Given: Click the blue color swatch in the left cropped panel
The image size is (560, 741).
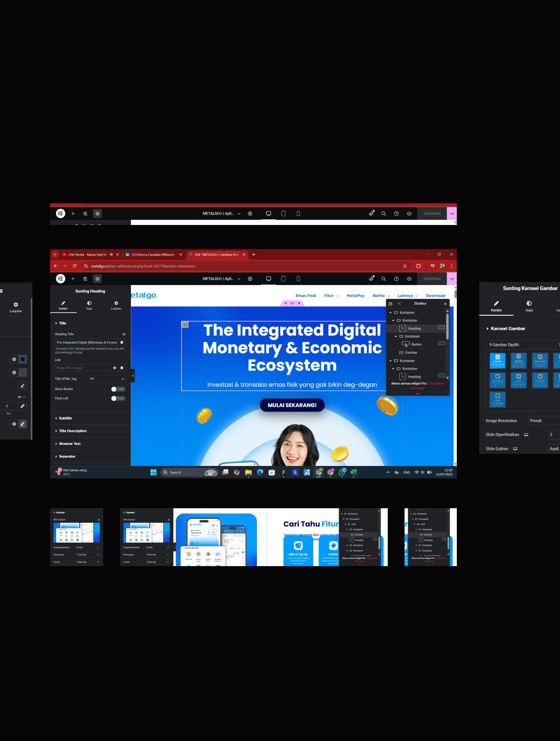Looking at the screenshot, I should [23, 359].
